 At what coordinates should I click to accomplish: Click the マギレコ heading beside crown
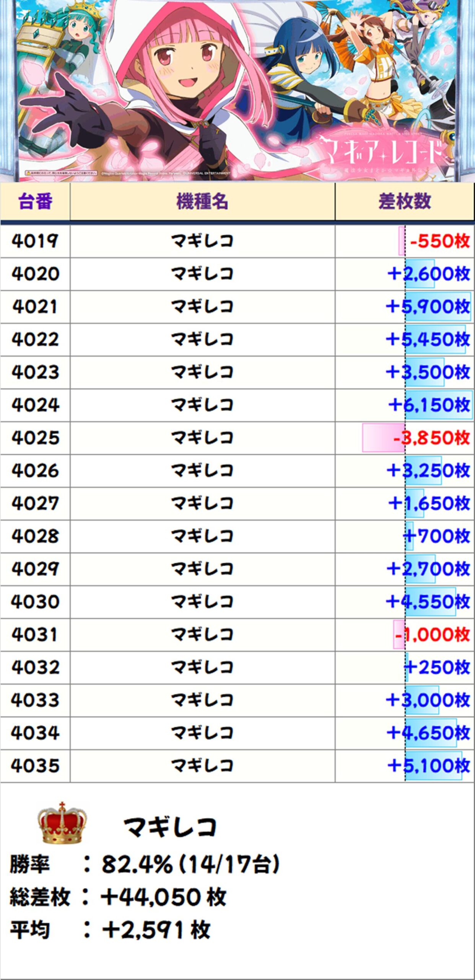tap(170, 827)
